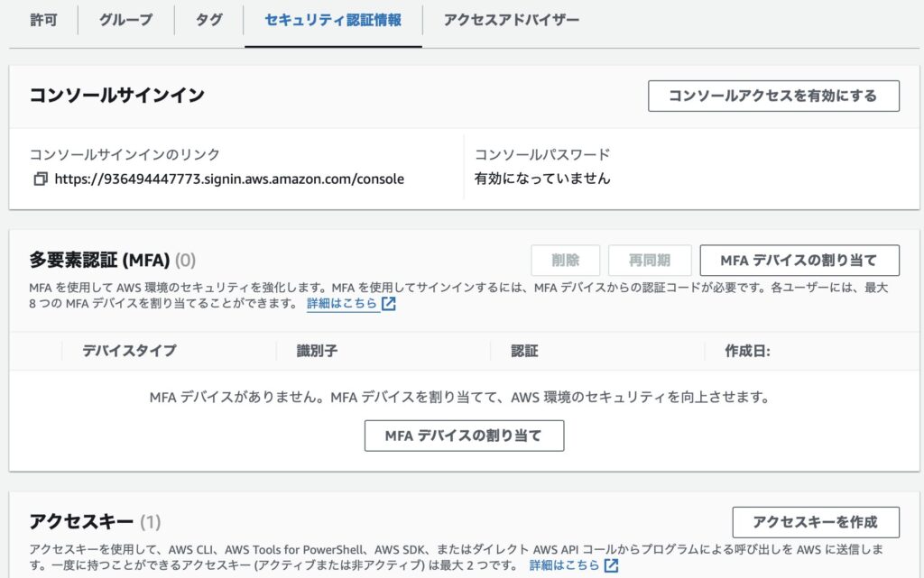Screen dimensions: 924x578
Task: Click the MFA デバイスがありません empty message
Action: (x=459, y=398)
